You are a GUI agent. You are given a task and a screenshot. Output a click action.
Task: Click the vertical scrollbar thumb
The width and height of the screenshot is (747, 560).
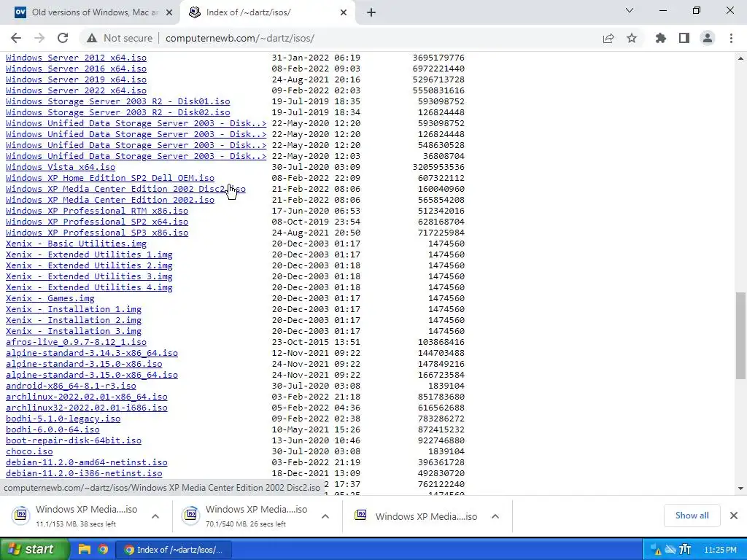740,335
